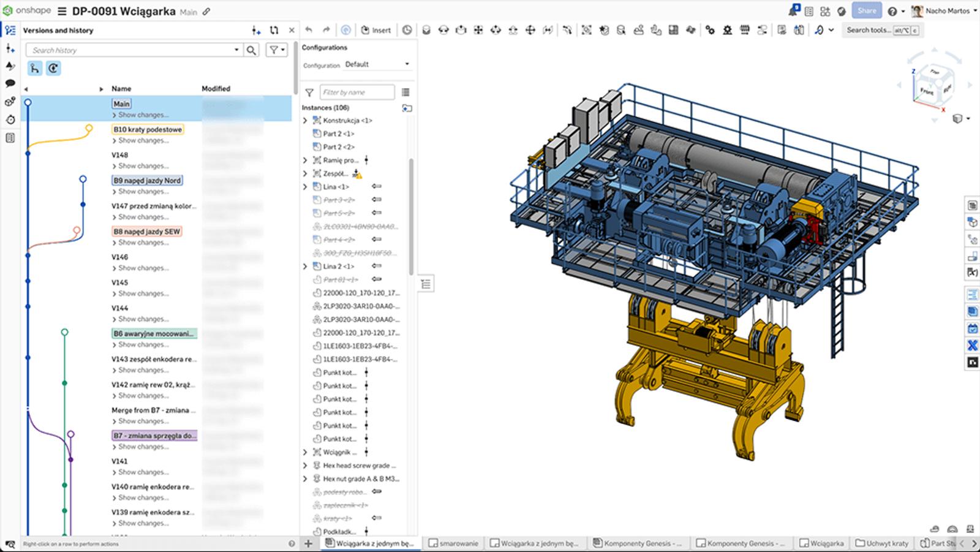The image size is (980, 552).
Task: Click the magnifier search history button
Action: pyautogui.click(x=251, y=50)
